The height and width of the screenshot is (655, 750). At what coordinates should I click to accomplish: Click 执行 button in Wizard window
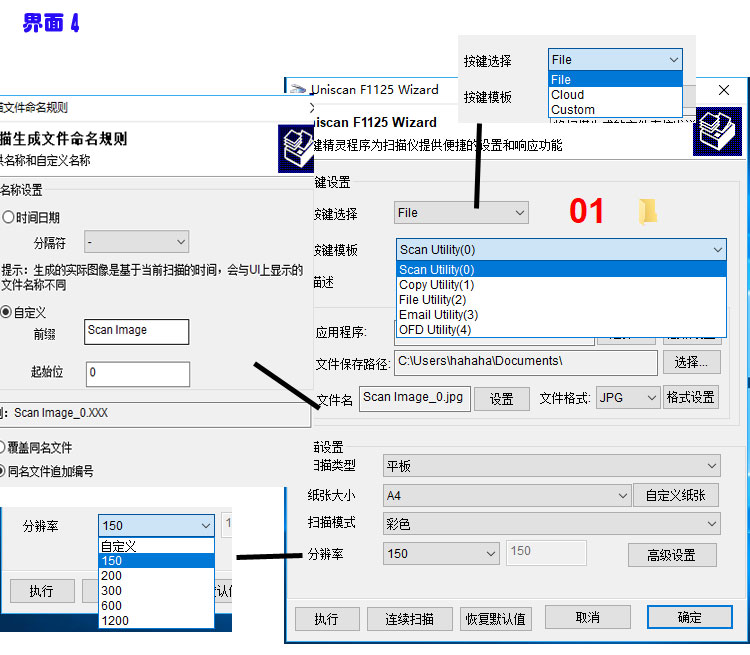click(327, 619)
